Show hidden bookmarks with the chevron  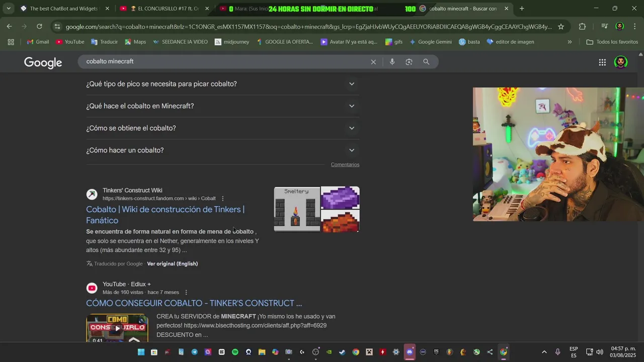point(570,42)
